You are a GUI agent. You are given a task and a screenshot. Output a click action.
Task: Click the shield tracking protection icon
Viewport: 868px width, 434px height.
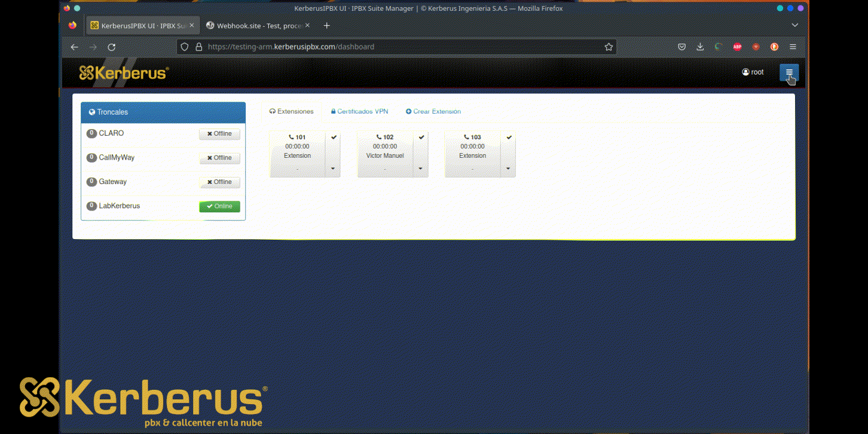coord(185,47)
